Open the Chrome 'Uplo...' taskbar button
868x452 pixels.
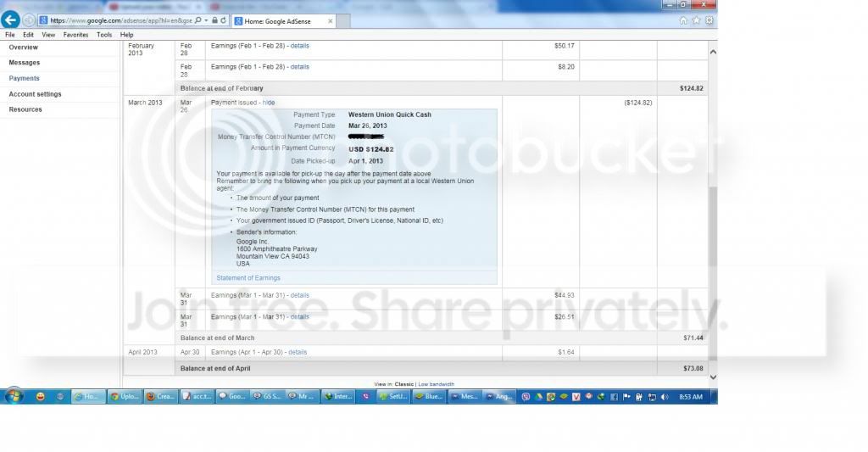coord(125,397)
